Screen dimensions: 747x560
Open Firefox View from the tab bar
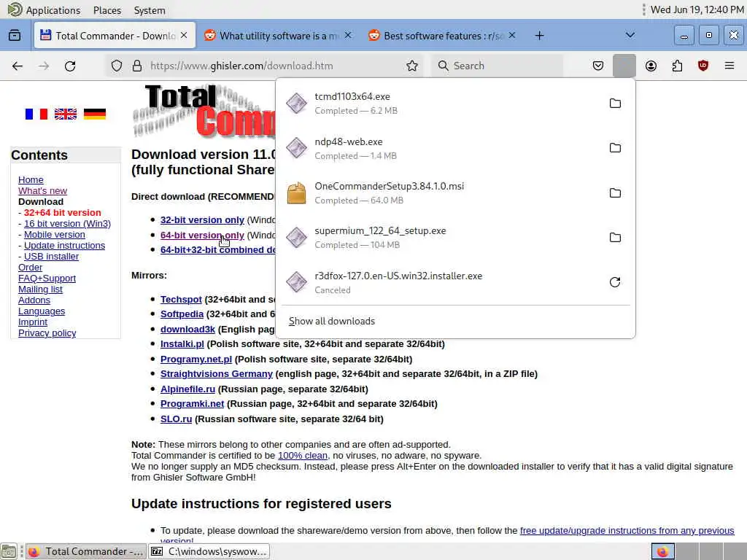15,35
